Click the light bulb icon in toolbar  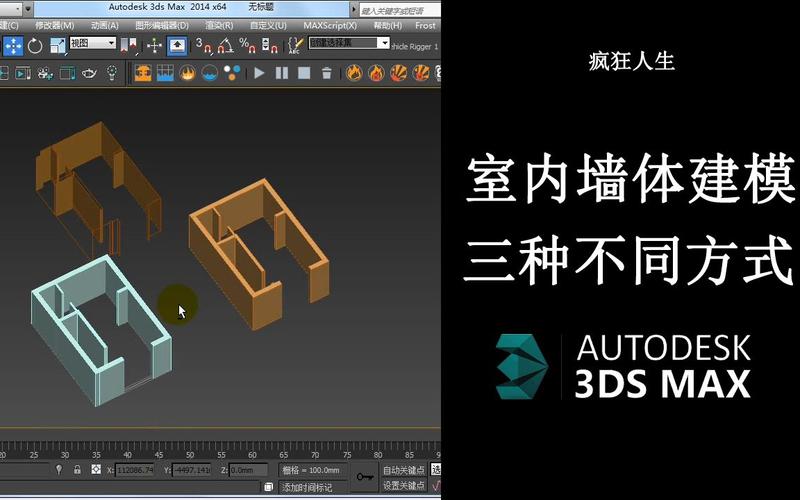112,73
